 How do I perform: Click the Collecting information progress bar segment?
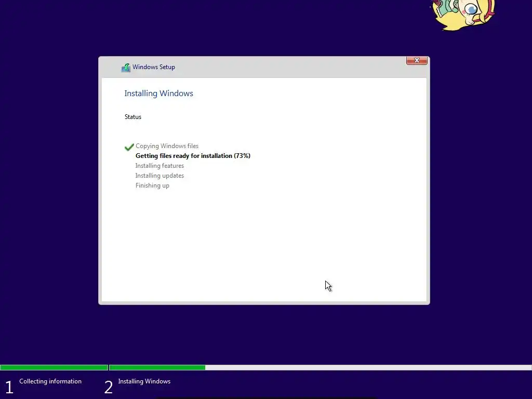(x=54, y=367)
